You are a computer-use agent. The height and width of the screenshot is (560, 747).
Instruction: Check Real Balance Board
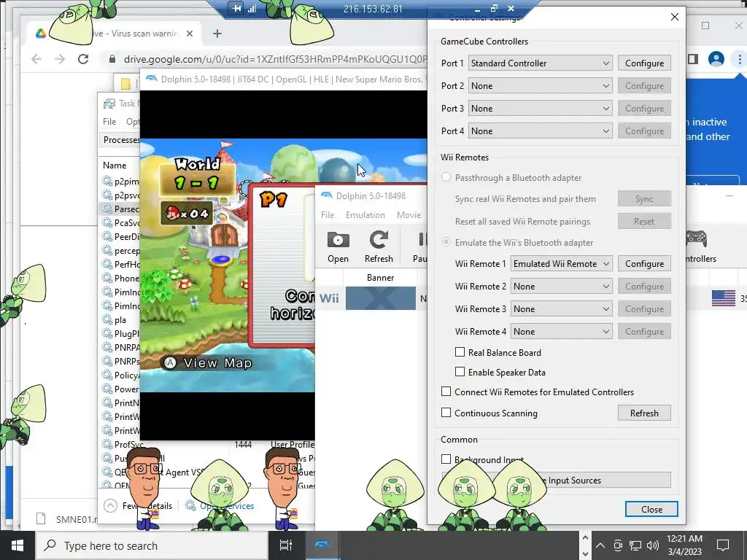click(x=460, y=352)
